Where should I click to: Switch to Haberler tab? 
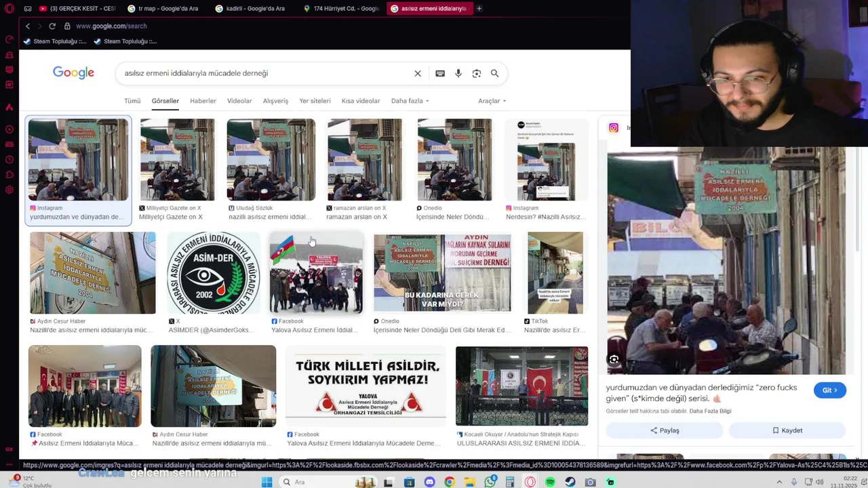click(x=203, y=101)
